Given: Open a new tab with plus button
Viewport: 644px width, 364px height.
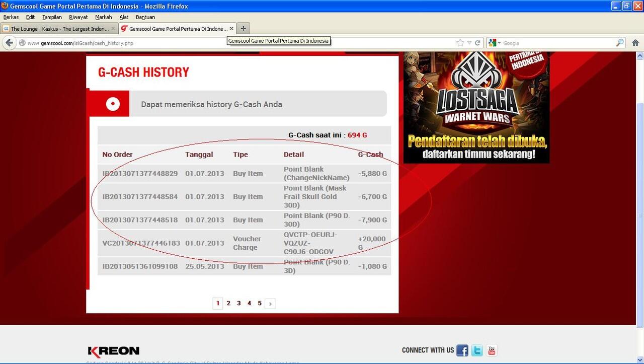Looking at the screenshot, I should tap(243, 29).
